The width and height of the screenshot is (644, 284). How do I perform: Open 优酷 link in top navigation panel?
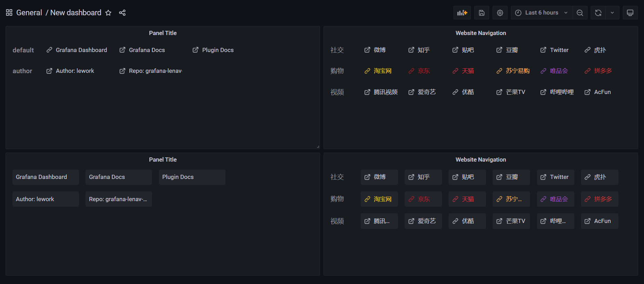click(463, 92)
